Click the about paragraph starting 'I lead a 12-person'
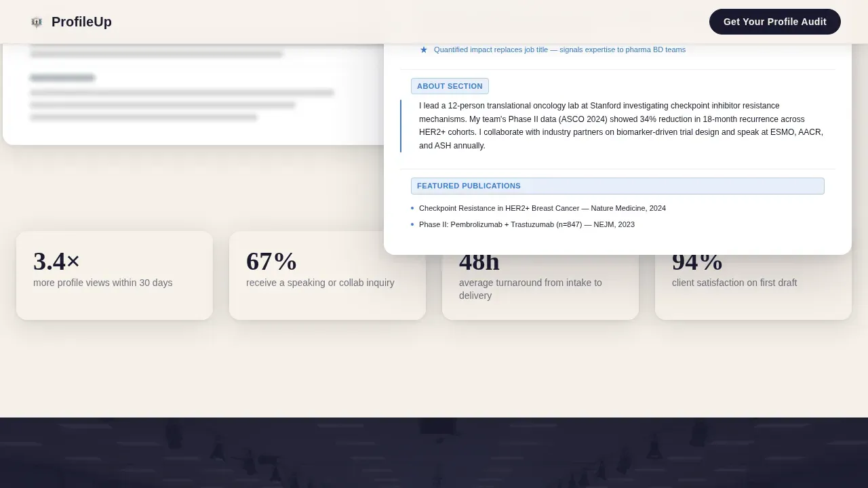The image size is (868, 488). pyautogui.click(x=622, y=126)
